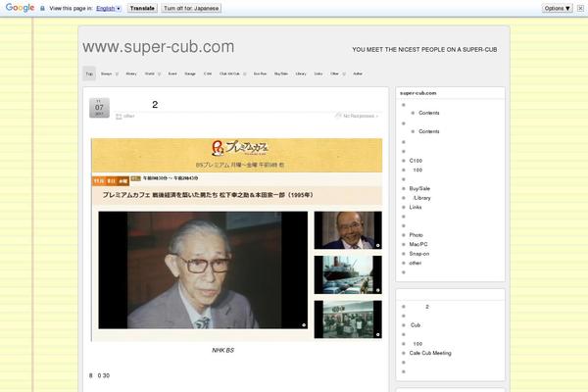Image resolution: width=588 pixels, height=392 pixels.
Task: Open the History menu item
Action: 131,73
